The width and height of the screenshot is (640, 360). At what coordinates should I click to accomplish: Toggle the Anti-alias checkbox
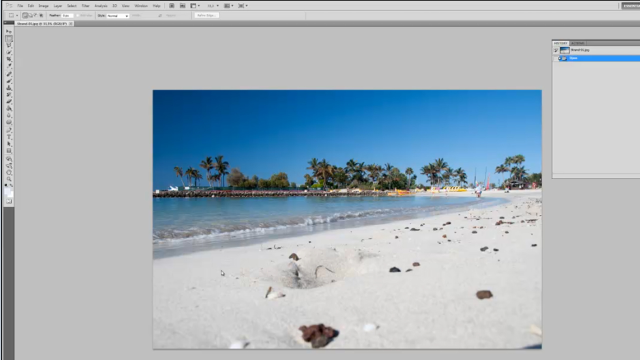[78, 15]
